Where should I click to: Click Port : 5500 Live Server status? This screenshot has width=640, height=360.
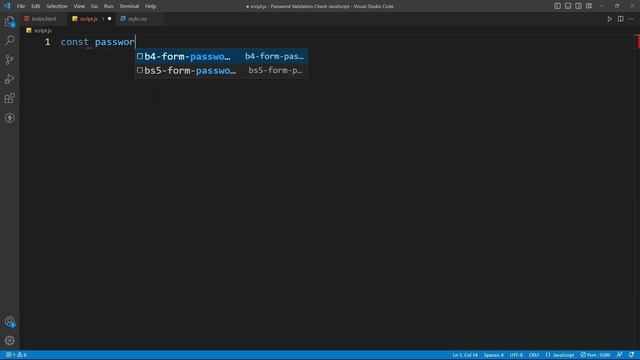click(596, 355)
